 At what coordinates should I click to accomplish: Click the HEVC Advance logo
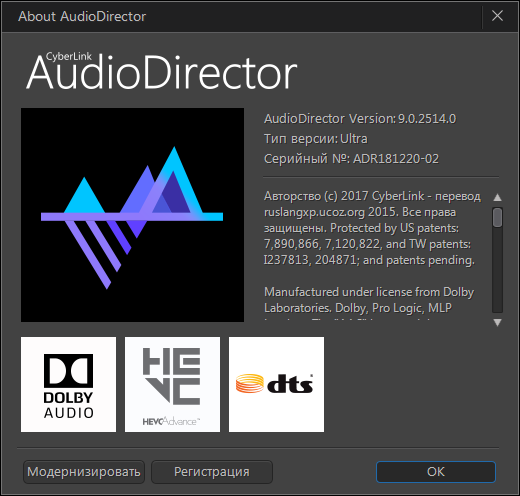[x=172, y=384]
